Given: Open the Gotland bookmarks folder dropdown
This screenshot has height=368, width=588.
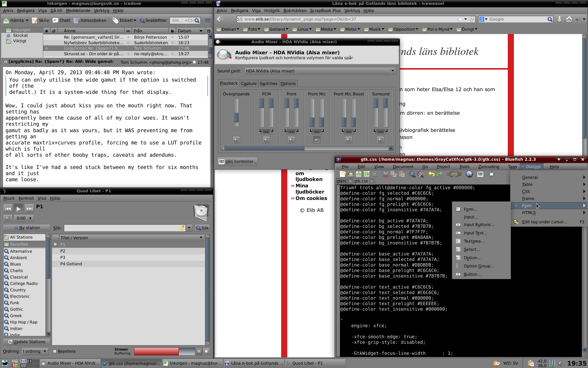Looking at the screenshot, I should point(276,29).
